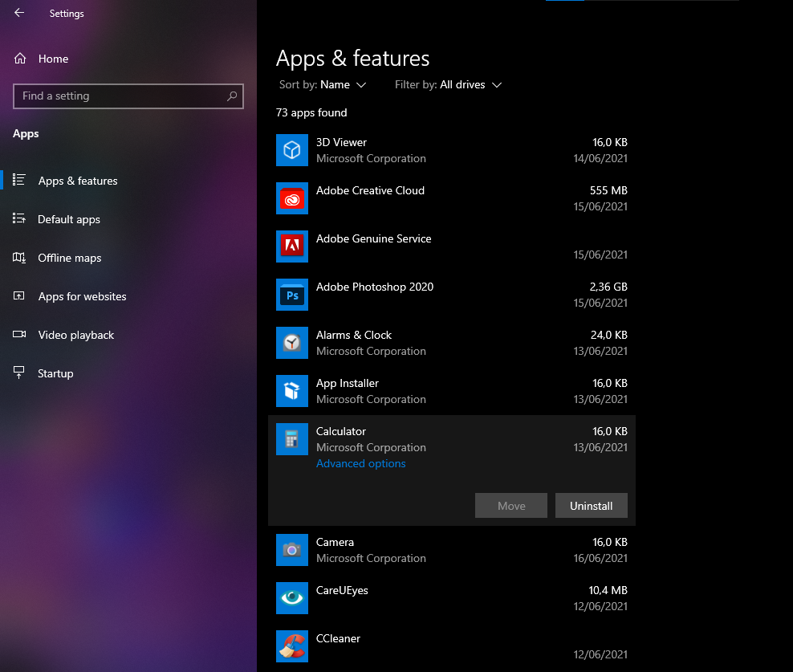Click the 16/06/2021 Camera install date
793x672 pixels.
pos(600,558)
